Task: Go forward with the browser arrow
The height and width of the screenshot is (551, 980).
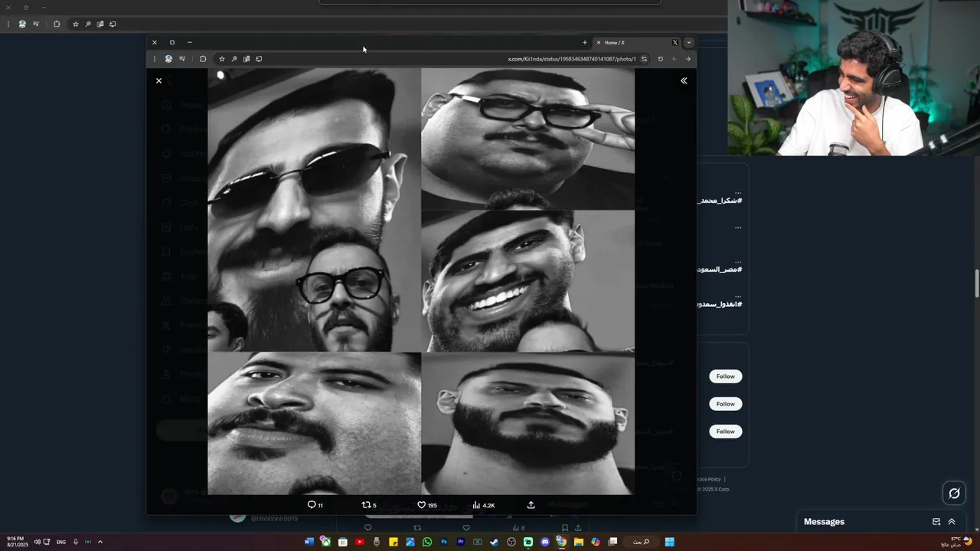Action: coord(688,59)
